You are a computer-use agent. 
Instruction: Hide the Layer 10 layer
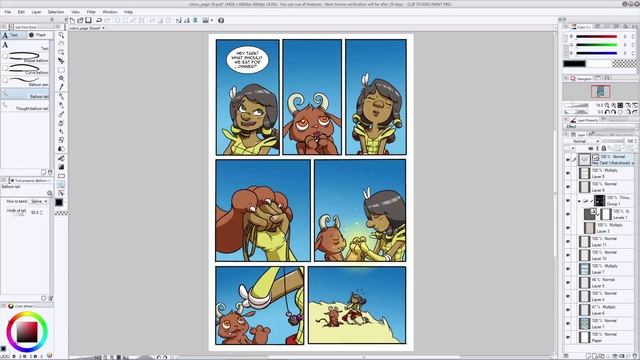click(x=568, y=255)
